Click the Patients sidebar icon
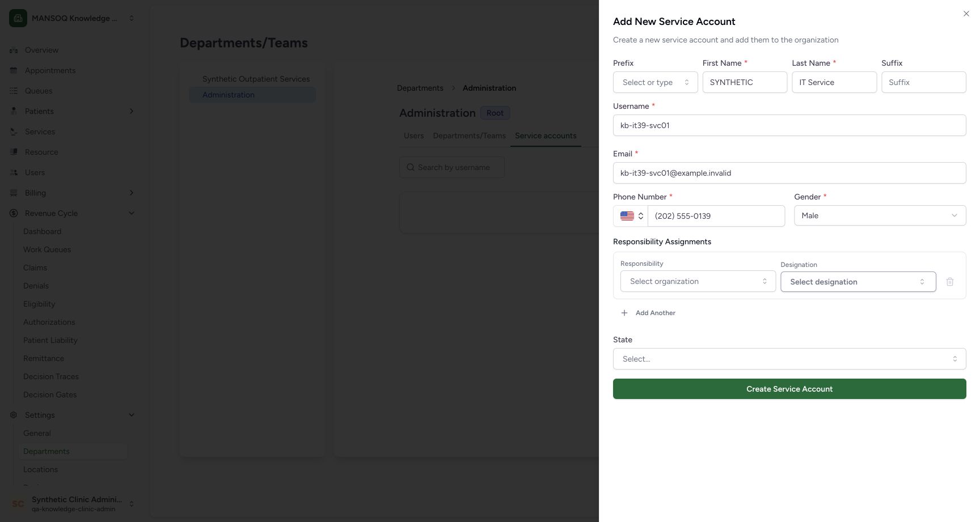This screenshot has height=522, width=980. 14,111
